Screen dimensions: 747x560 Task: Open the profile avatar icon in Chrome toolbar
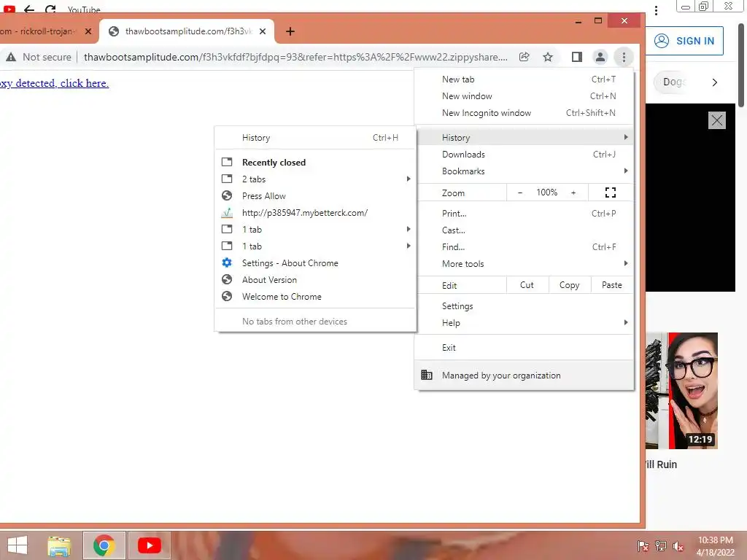click(x=600, y=57)
